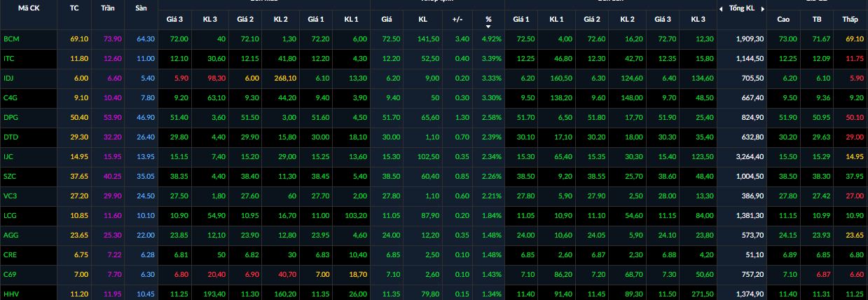Image resolution: width=868 pixels, height=300 pixels.
Task: Click DPG reference price 50.40
Action: click(x=78, y=117)
